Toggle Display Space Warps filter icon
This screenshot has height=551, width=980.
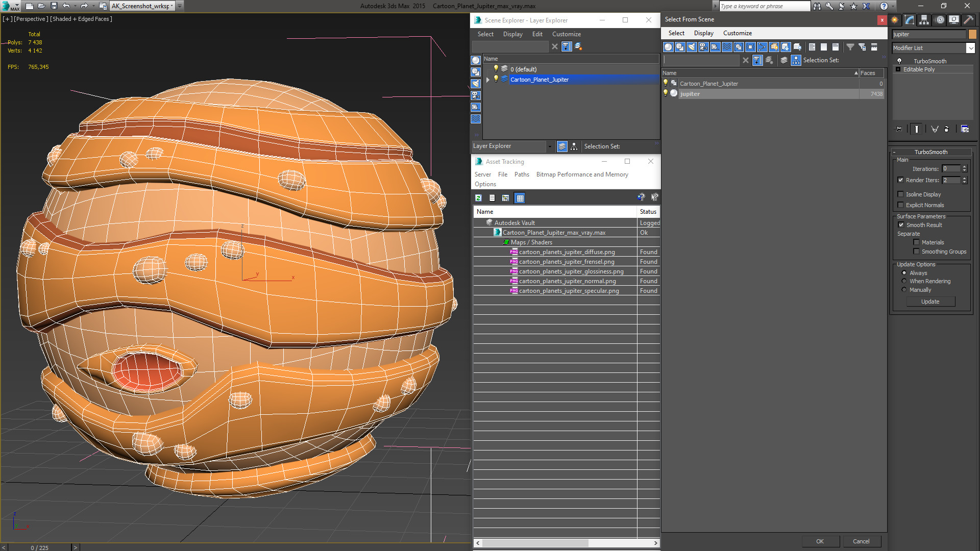727,47
